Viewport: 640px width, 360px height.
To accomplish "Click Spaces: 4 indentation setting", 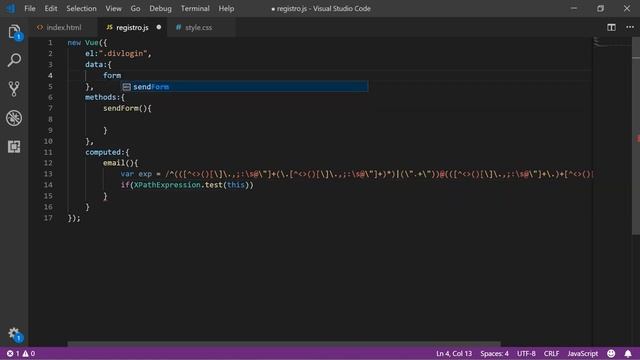I will [x=494, y=353].
